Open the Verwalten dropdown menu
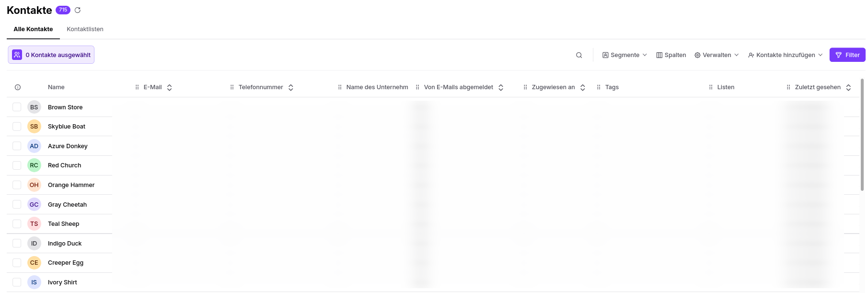Viewport: 868px width, 293px height. point(717,55)
